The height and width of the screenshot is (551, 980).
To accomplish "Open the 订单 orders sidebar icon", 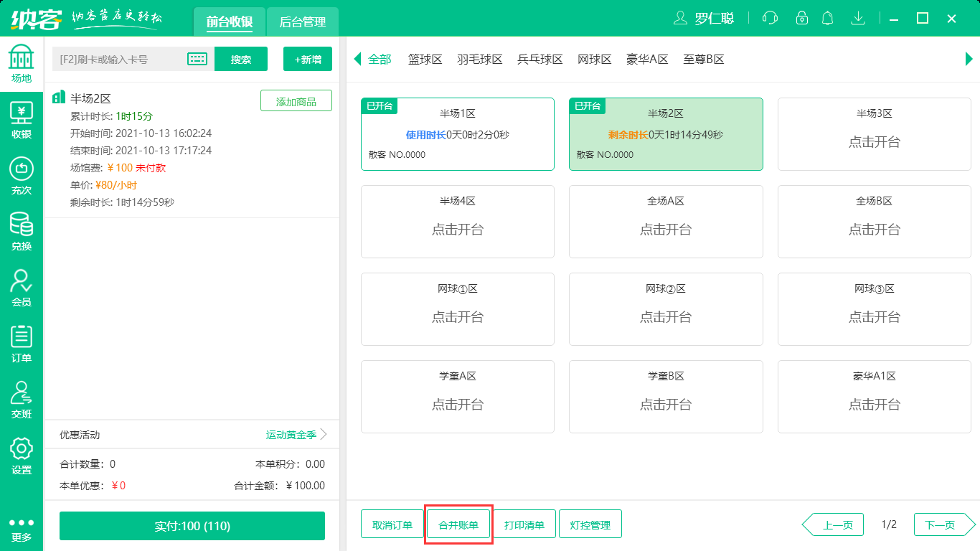I will point(22,343).
